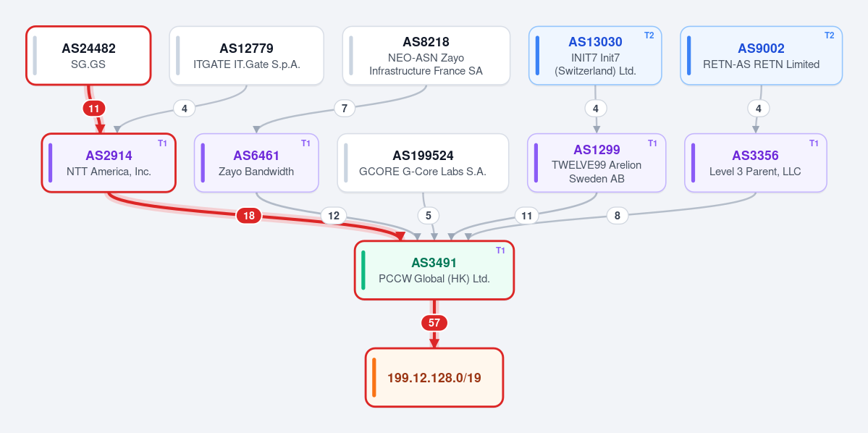
Task: Click the 5 edge count badge
Action: (429, 216)
